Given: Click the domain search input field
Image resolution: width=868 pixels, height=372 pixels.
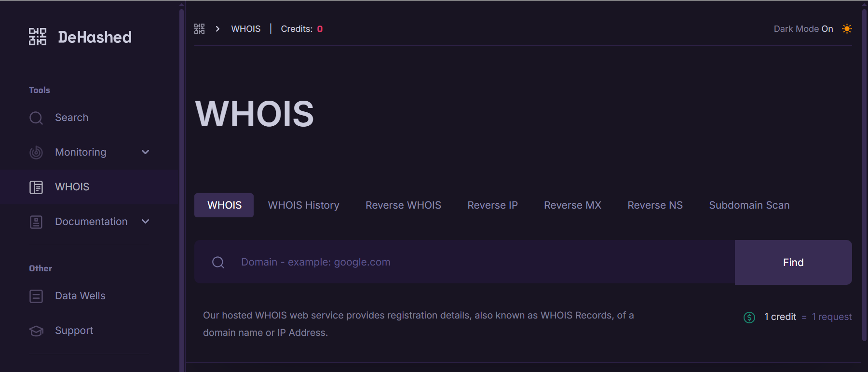Looking at the screenshot, I should tap(482, 262).
